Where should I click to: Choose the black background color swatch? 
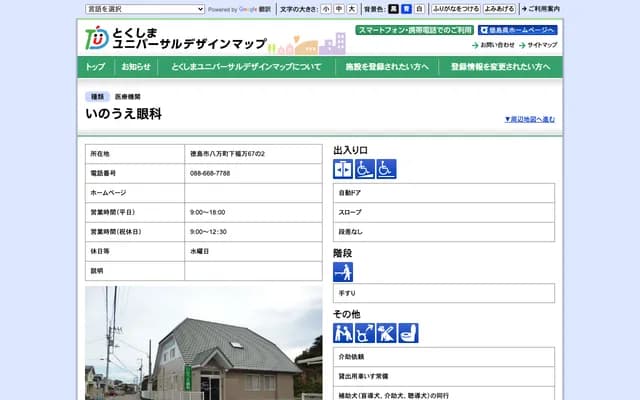393,9
